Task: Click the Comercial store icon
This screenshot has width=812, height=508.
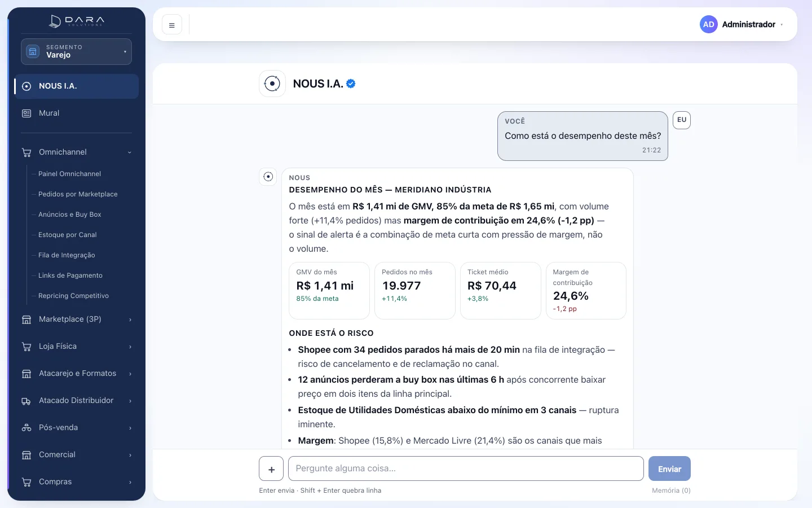Action: click(27, 455)
